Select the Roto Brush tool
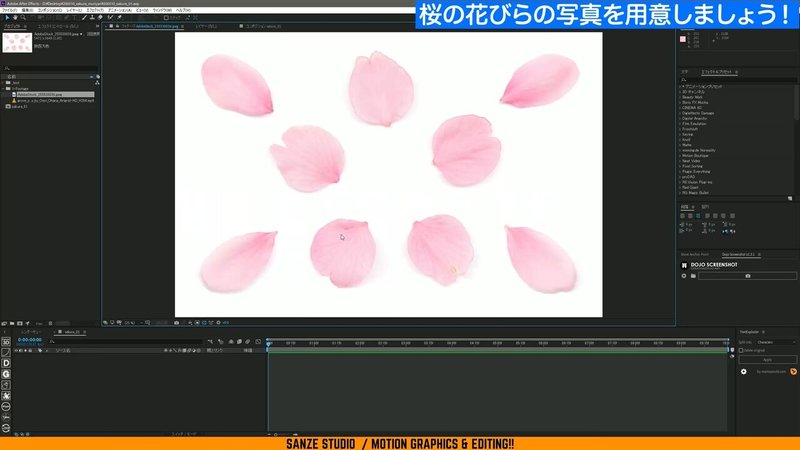Screen dimensions: 800x450 (x=110, y=17)
